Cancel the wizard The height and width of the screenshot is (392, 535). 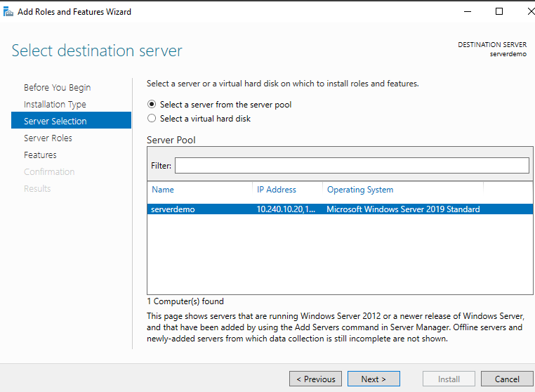(x=507, y=379)
